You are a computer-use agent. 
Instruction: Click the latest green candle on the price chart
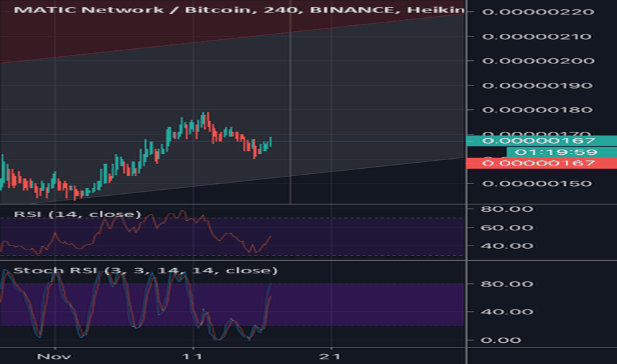click(270, 142)
